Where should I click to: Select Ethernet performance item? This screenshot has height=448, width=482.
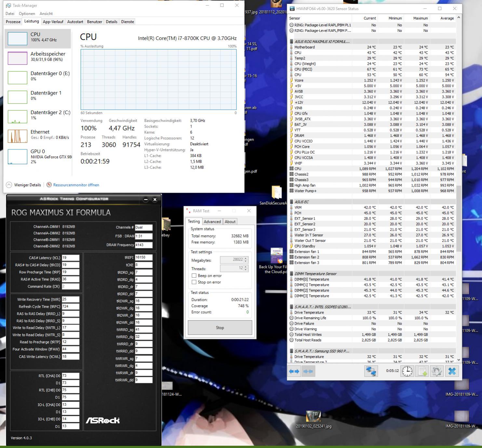point(38,136)
